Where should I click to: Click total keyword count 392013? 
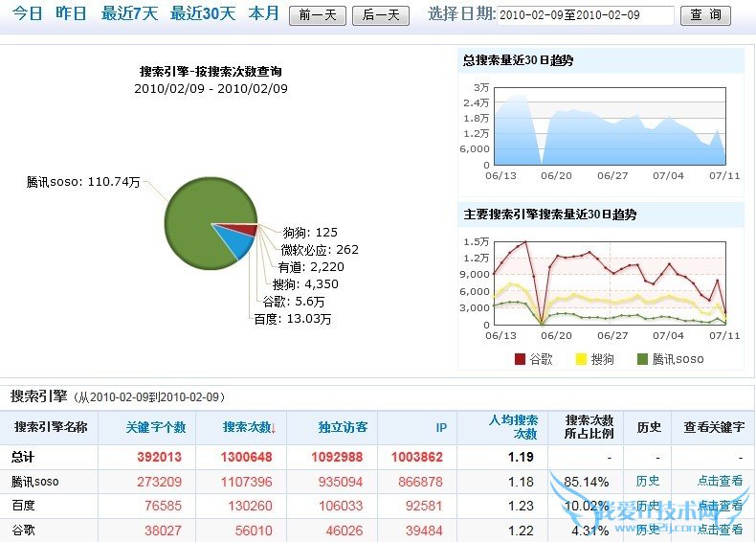pos(159,457)
